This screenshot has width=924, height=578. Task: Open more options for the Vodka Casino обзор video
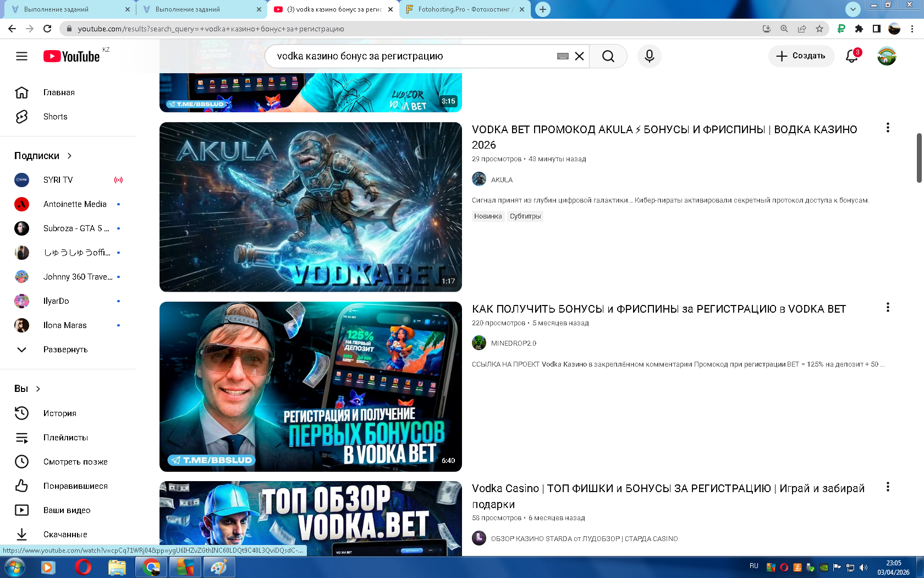[x=888, y=487]
